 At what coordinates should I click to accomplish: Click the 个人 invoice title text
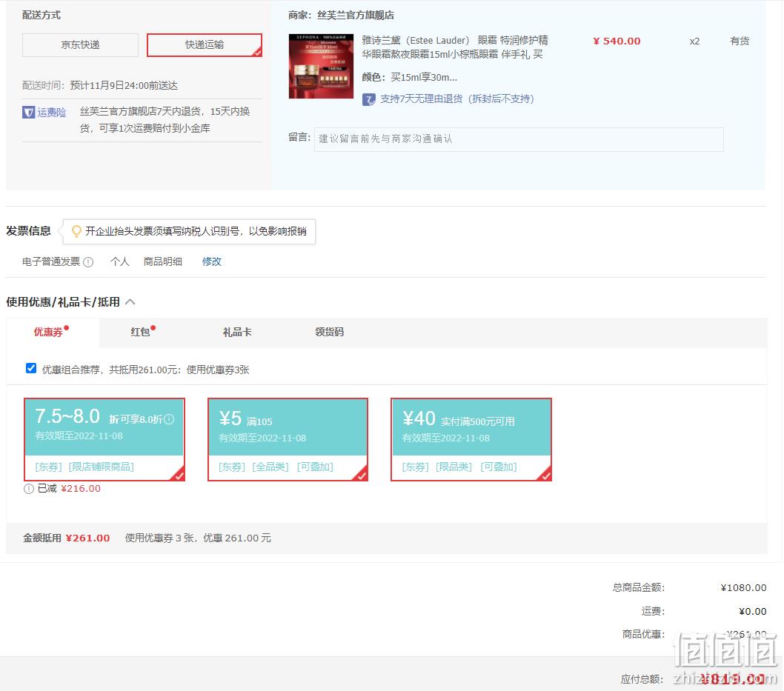(x=119, y=262)
